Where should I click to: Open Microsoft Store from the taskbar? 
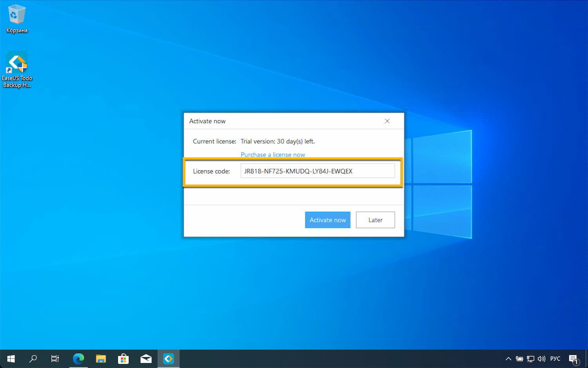point(123,358)
